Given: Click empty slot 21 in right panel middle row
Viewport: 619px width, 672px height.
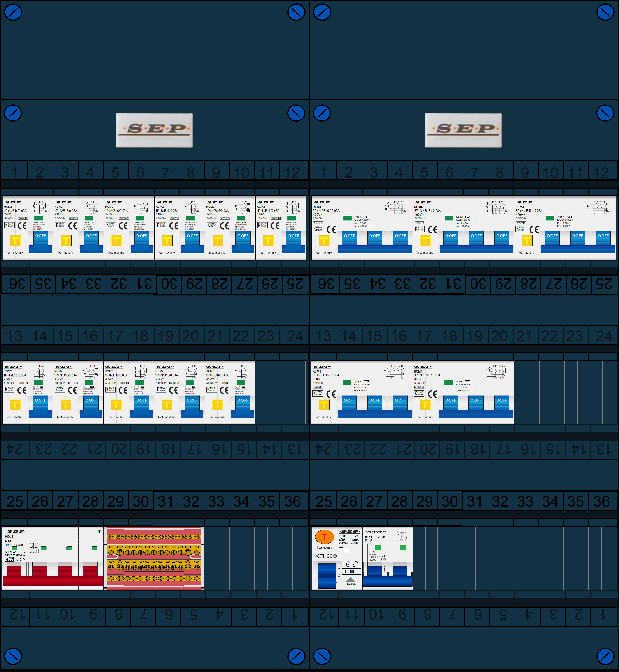Looking at the screenshot, I should tap(526, 392).
